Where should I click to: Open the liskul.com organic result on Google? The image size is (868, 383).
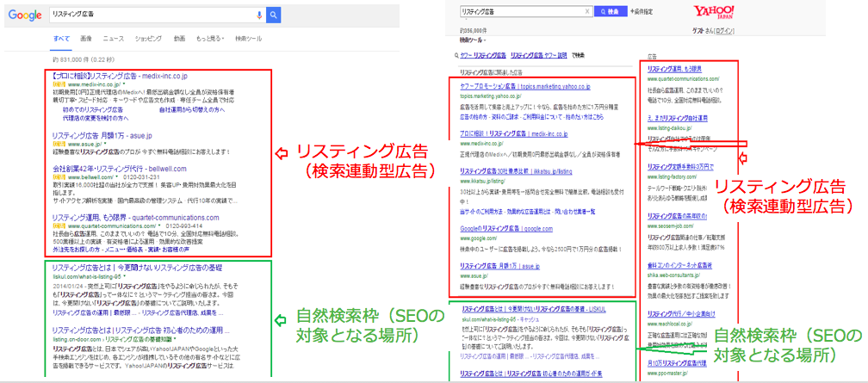point(137,268)
